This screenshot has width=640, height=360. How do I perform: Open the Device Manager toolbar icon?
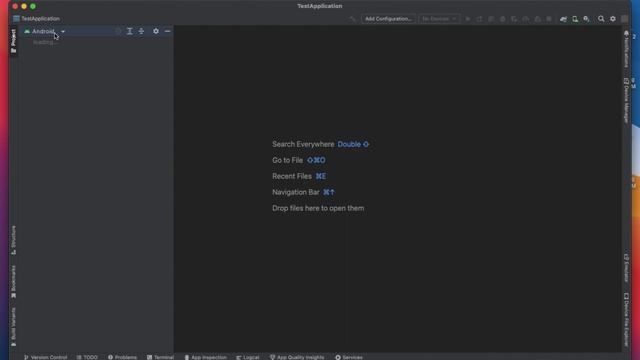575,19
